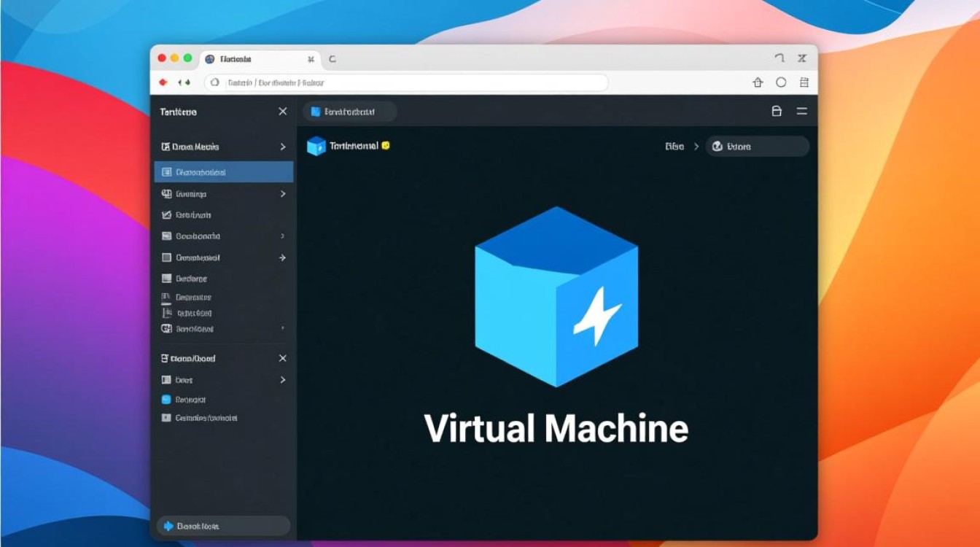The image size is (980, 547).
Task: Click the share icon in the browser toolbar
Action: [x=758, y=82]
